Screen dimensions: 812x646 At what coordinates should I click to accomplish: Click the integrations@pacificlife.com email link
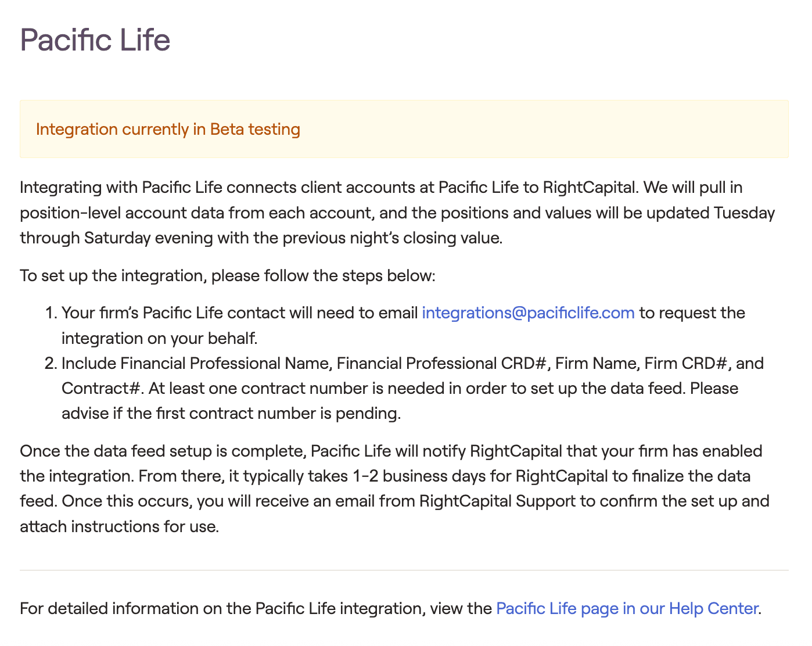[x=528, y=313]
